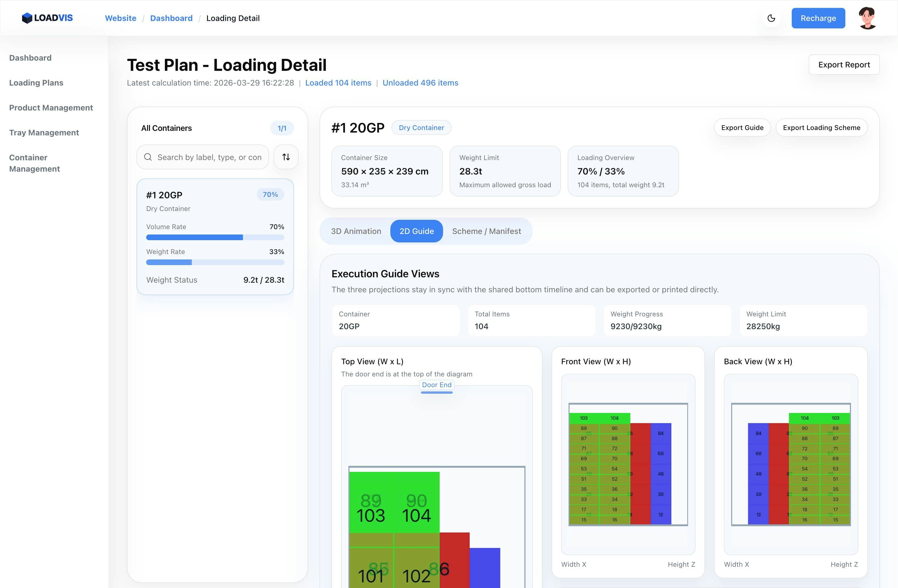This screenshot has height=588, width=898.
Task: Open Loading Plans in sidebar
Action: [36, 83]
